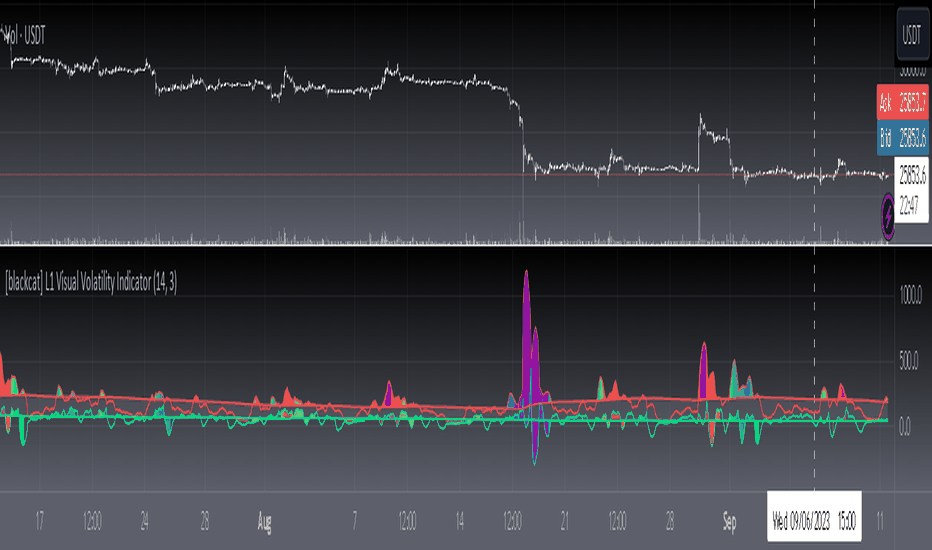Click the last price label with countdown 22:47
Screen dimensions: 932x550
[911, 190]
